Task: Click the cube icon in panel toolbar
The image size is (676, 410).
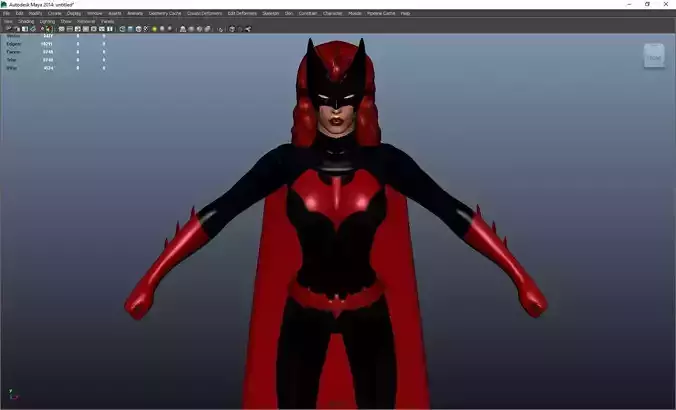Action: (232, 29)
